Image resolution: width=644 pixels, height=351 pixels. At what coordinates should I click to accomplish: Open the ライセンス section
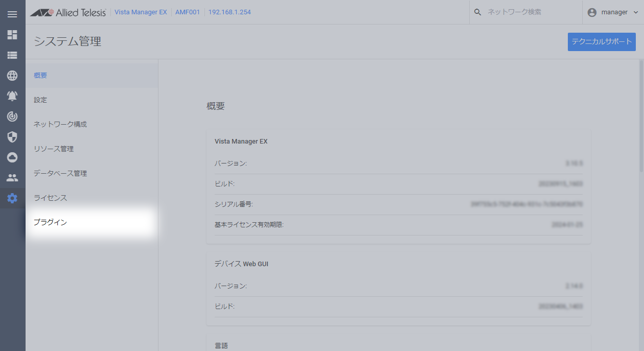coord(92,198)
